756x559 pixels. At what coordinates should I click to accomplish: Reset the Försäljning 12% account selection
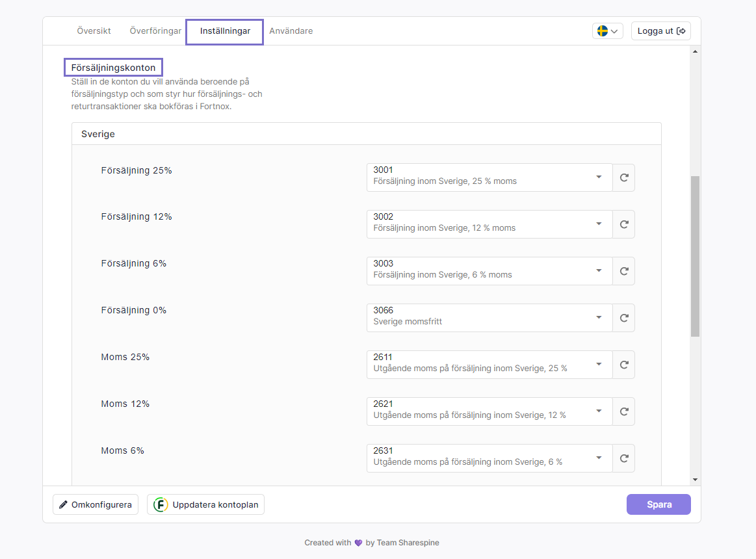click(624, 224)
